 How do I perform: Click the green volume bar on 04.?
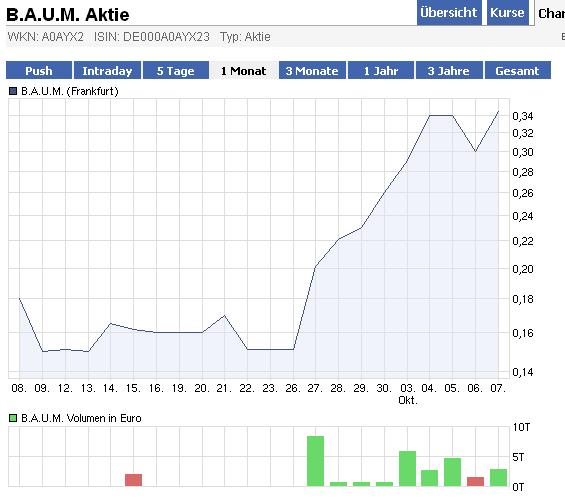pyautogui.click(x=429, y=478)
